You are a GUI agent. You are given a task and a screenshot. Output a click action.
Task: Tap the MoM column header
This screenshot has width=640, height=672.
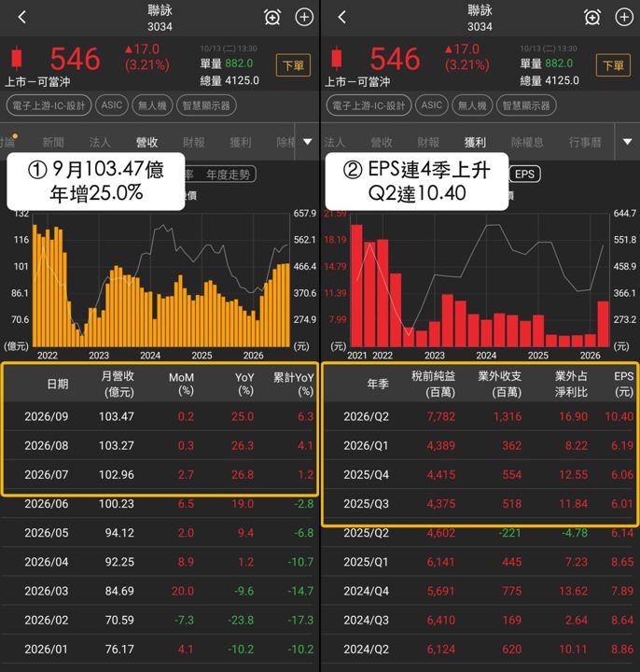click(182, 384)
